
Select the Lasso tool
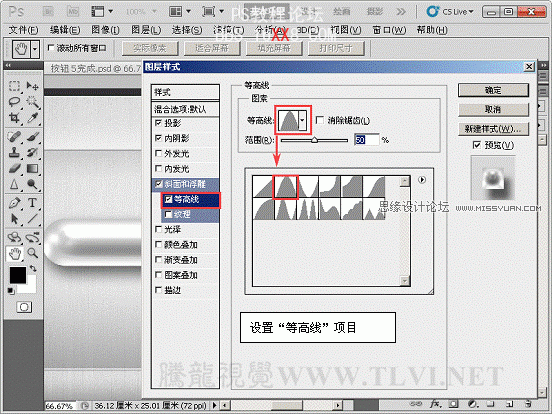tap(14, 102)
